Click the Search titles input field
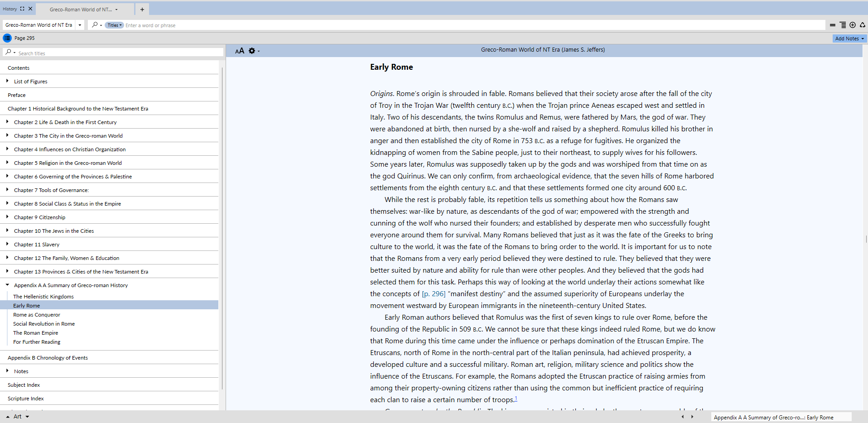 point(120,53)
